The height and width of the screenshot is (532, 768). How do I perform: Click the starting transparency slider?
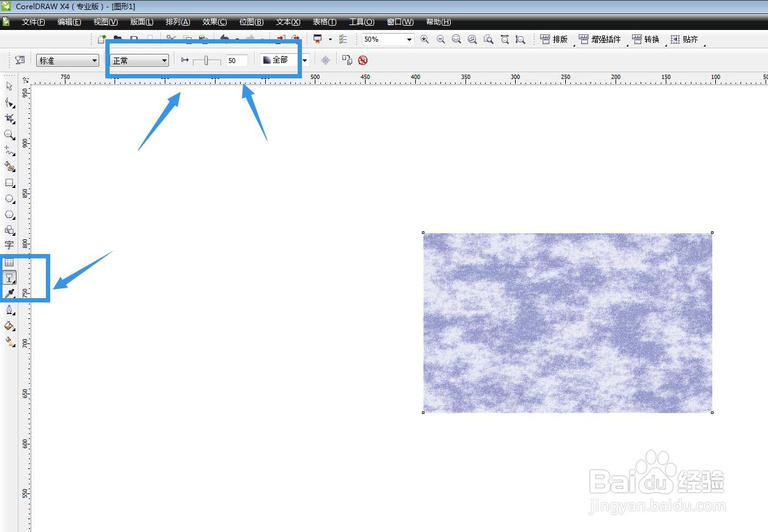(x=206, y=60)
